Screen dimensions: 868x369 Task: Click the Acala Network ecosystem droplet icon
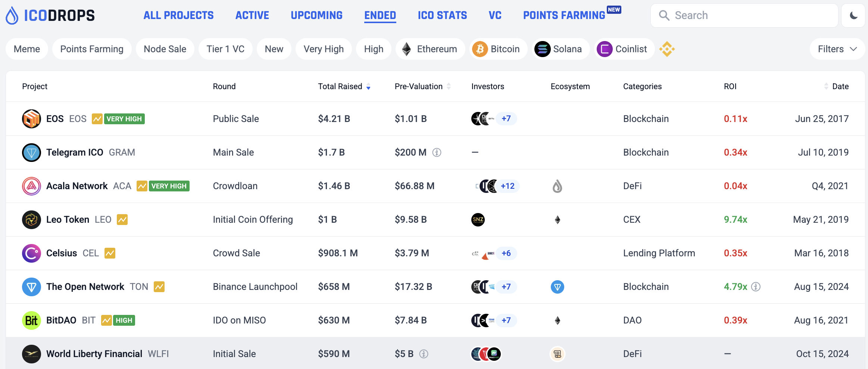[557, 186]
